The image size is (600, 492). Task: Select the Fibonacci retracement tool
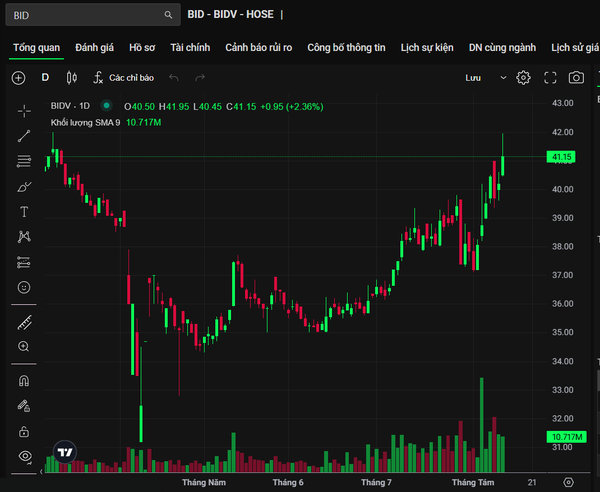(x=24, y=161)
